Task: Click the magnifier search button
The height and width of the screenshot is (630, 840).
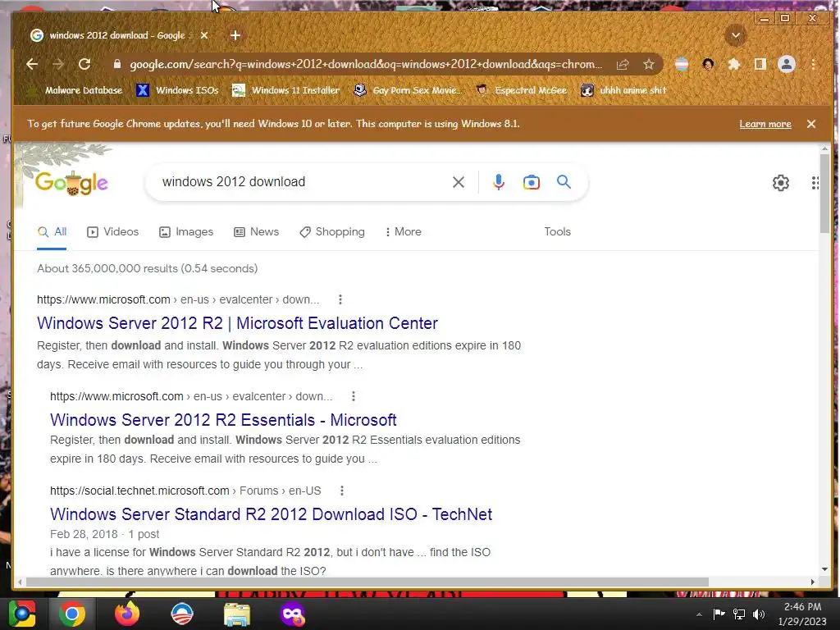Action: click(564, 182)
